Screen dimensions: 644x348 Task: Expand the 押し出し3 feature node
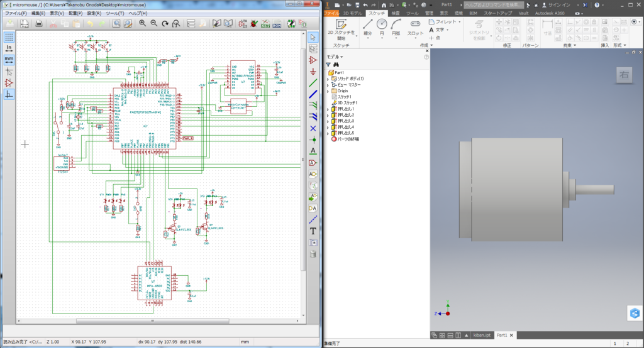328,121
